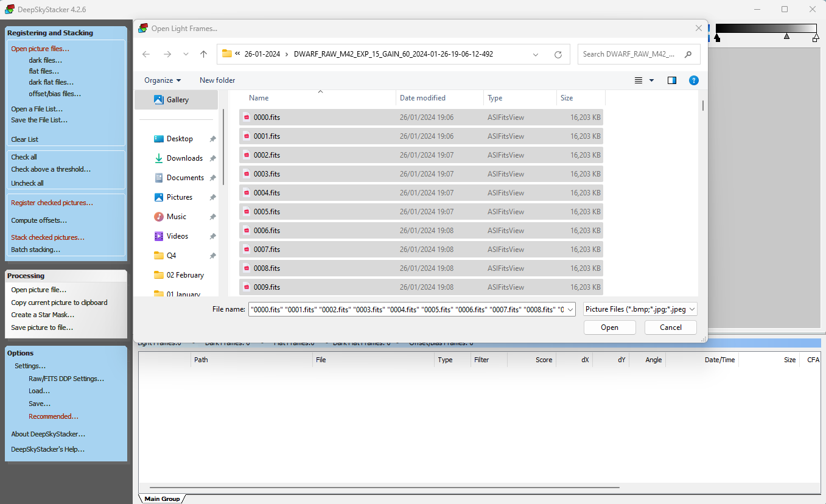Viewport: 826px width, 504px height.
Task: Go forward in the file dialog
Action: tap(167, 54)
